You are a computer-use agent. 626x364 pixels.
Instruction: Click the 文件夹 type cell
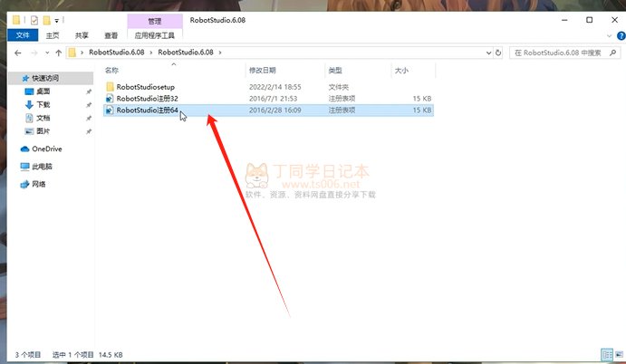click(339, 87)
